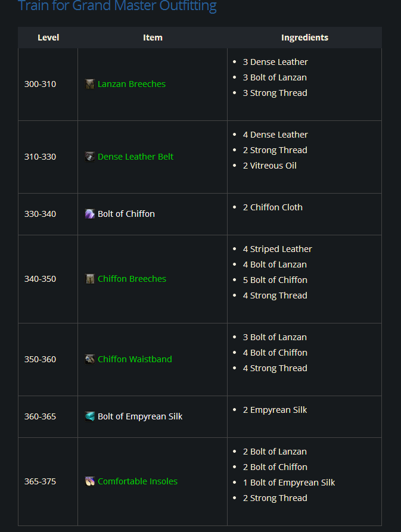401x532 pixels.
Task: Click the Chiffon Breeches item icon
Action: point(89,279)
